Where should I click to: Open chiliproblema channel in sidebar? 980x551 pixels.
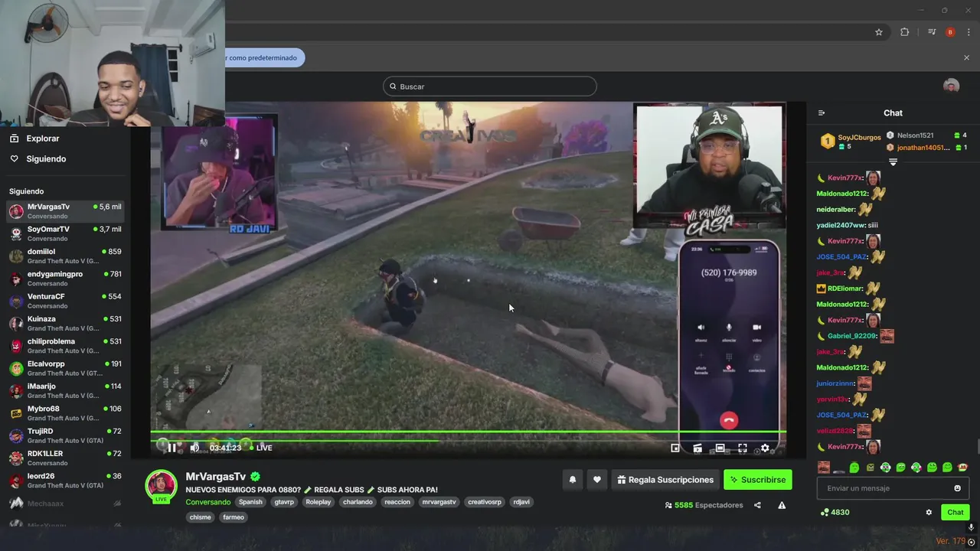click(x=65, y=346)
